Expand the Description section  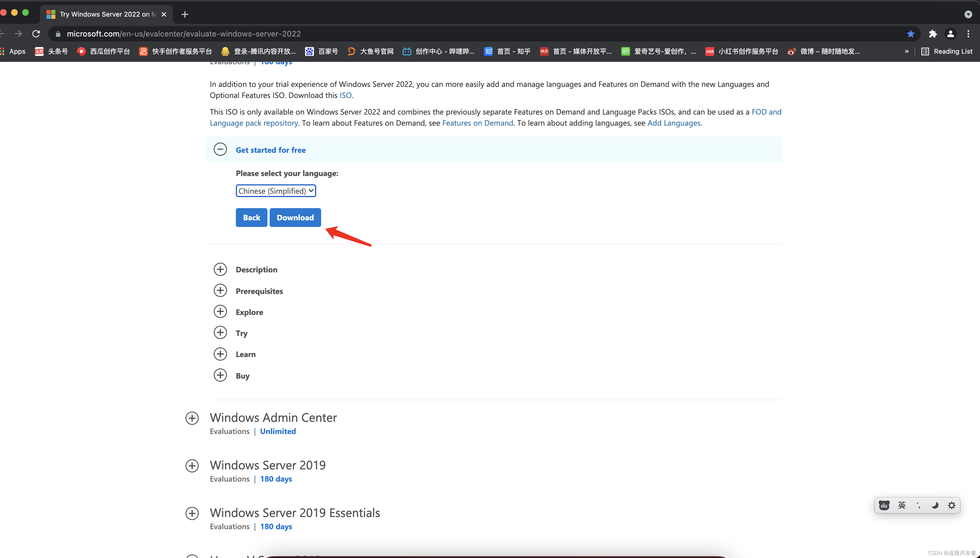coord(220,269)
